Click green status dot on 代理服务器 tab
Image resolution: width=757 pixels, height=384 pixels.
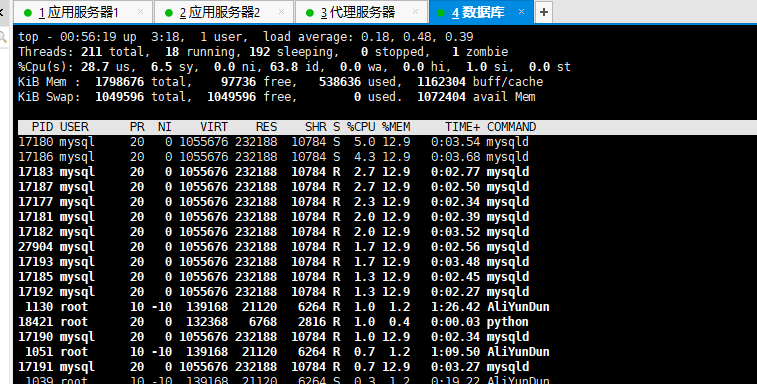coord(310,13)
